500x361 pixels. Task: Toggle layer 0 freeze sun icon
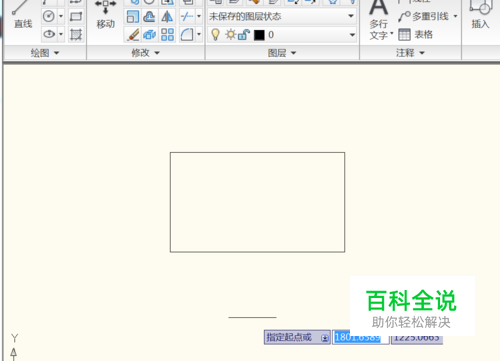(x=230, y=35)
